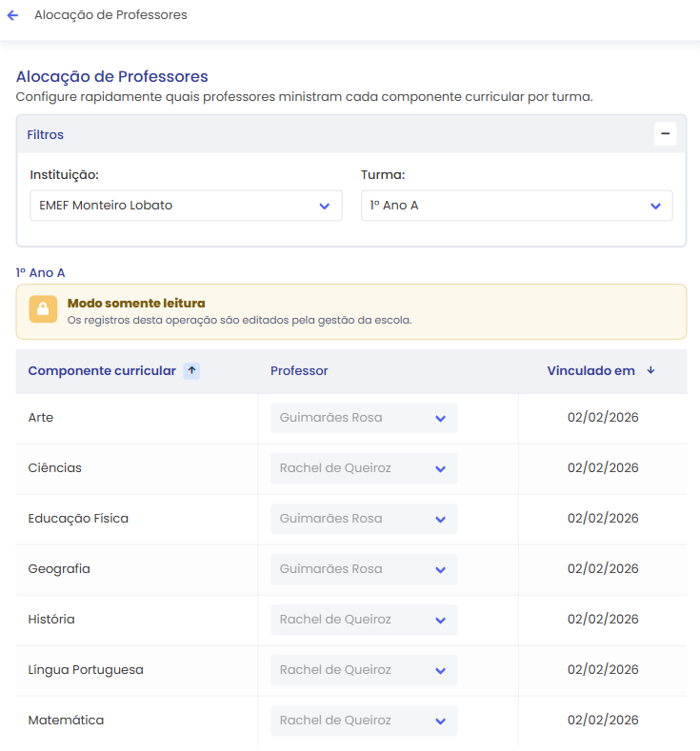Open professor dropdown for Matemática
The image size is (700, 751).
[x=364, y=721]
